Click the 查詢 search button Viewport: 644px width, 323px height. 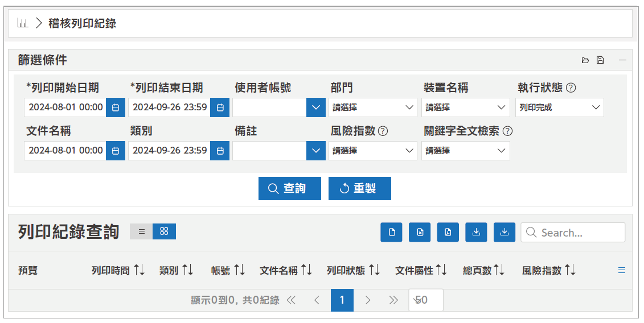(x=289, y=188)
